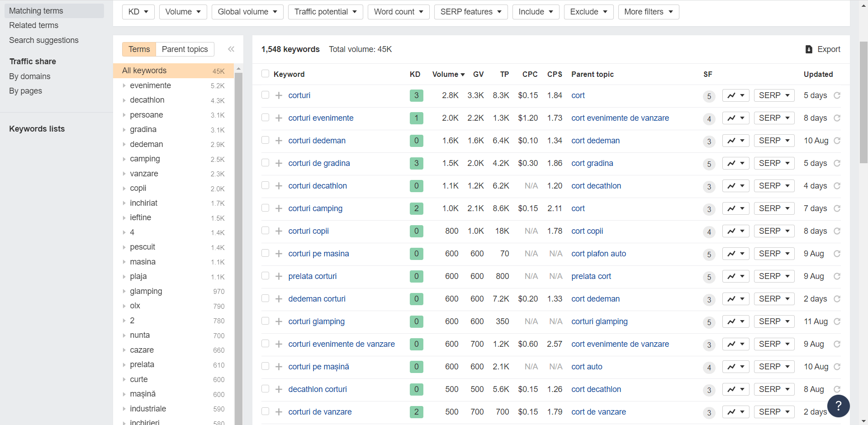
Task: Refresh the 'corturi evenimente' row data
Action: 837,118
